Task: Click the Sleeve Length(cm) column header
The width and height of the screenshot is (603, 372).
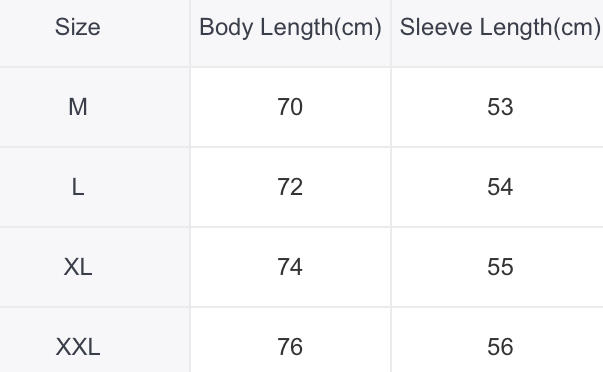Action: pos(497,33)
